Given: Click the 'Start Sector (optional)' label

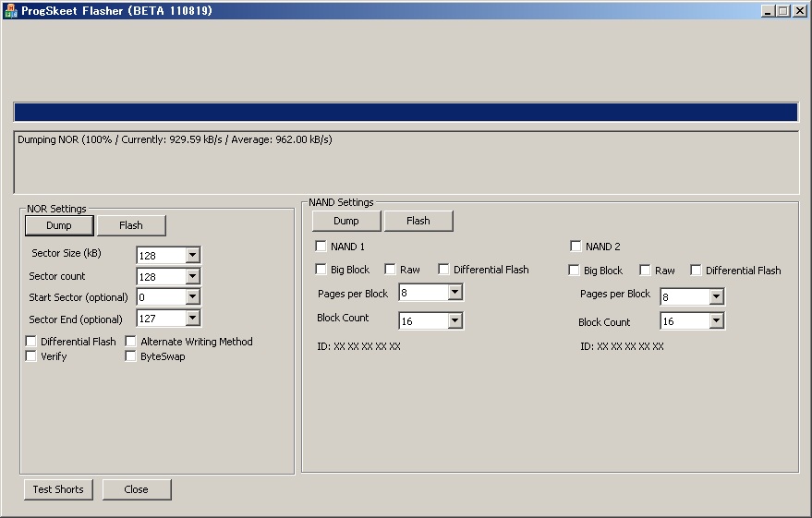Looking at the screenshot, I should click(79, 297).
